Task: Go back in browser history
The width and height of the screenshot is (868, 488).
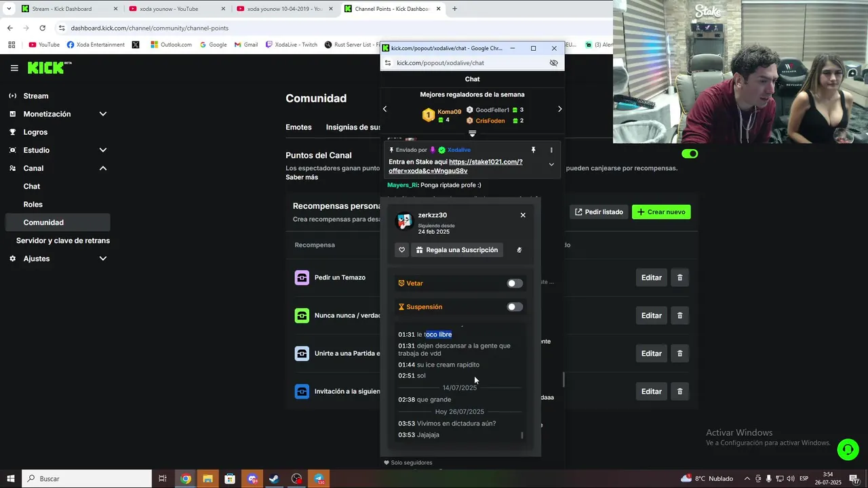Action: 9,28
